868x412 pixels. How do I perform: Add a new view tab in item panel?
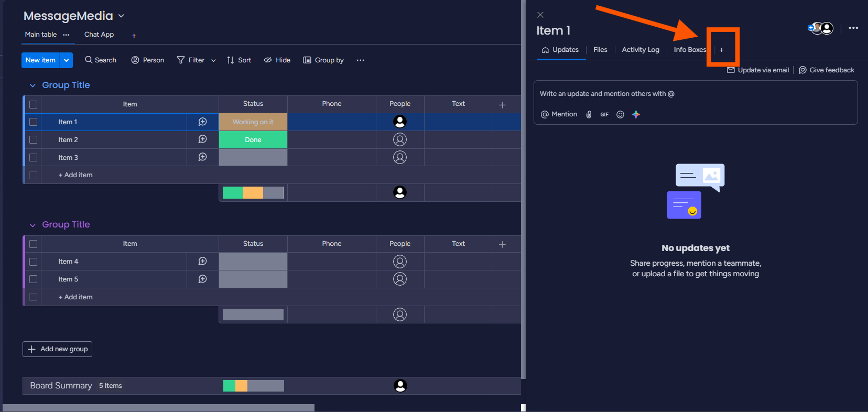722,50
